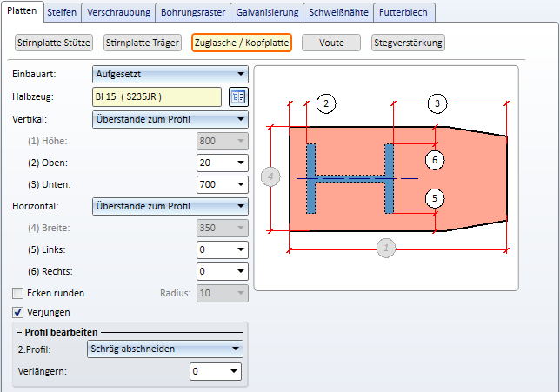Viewport: 560px width, 392px height.
Task: Click the Voute button
Action: pos(331,43)
